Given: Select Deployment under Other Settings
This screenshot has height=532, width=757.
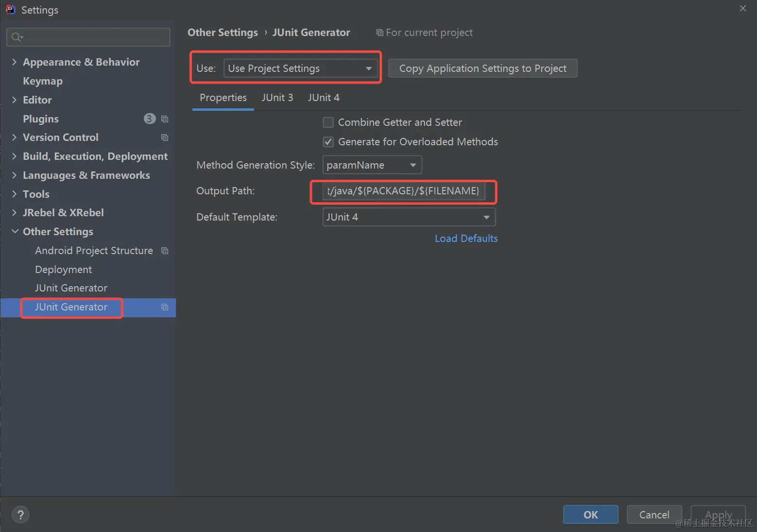Looking at the screenshot, I should tap(63, 270).
